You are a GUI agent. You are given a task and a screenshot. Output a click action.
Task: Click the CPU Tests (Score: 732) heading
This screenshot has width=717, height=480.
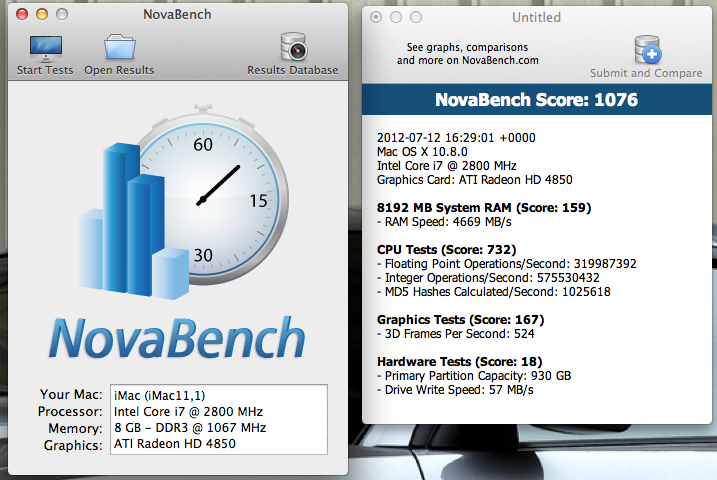tap(446, 250)
